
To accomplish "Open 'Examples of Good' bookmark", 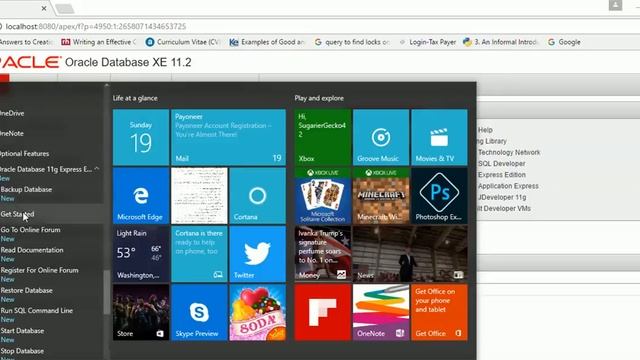I will coord(267,42).
